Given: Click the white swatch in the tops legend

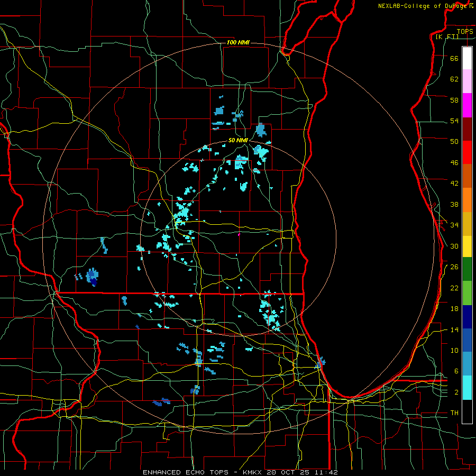Looking at the screenshot, I should pyautogui.click(x=467, y=58).
